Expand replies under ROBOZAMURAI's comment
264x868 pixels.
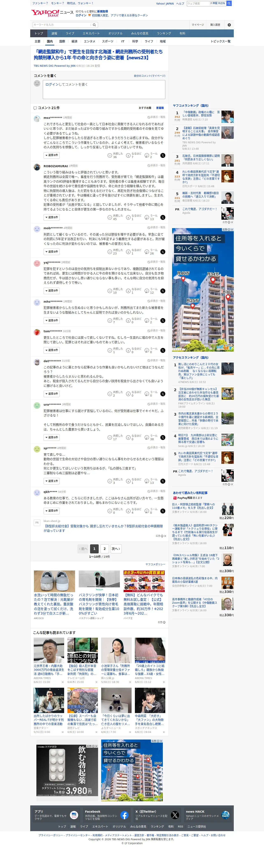[51, 217]
